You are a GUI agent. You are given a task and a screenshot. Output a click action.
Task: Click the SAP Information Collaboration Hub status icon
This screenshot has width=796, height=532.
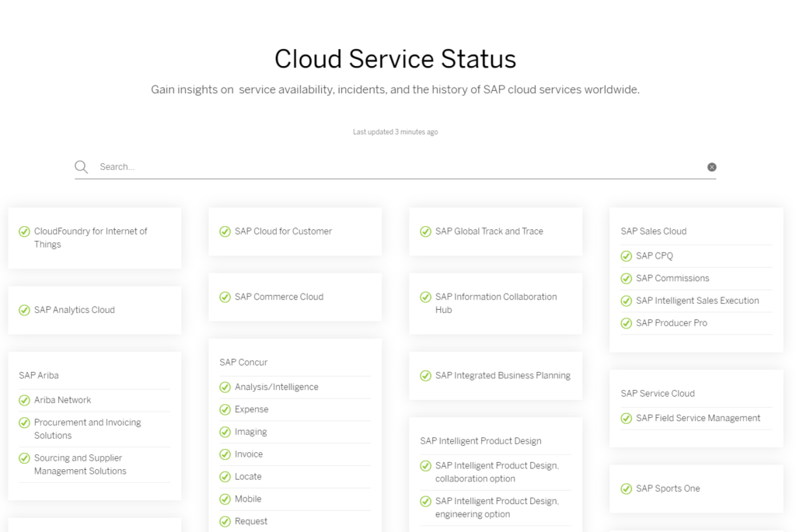click(x=425, y=297)
